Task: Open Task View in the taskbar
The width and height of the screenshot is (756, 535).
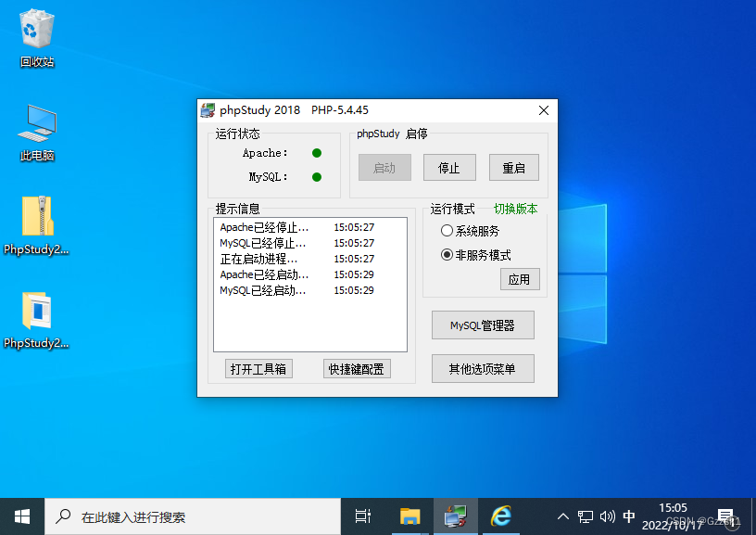Action: (362, 516)
